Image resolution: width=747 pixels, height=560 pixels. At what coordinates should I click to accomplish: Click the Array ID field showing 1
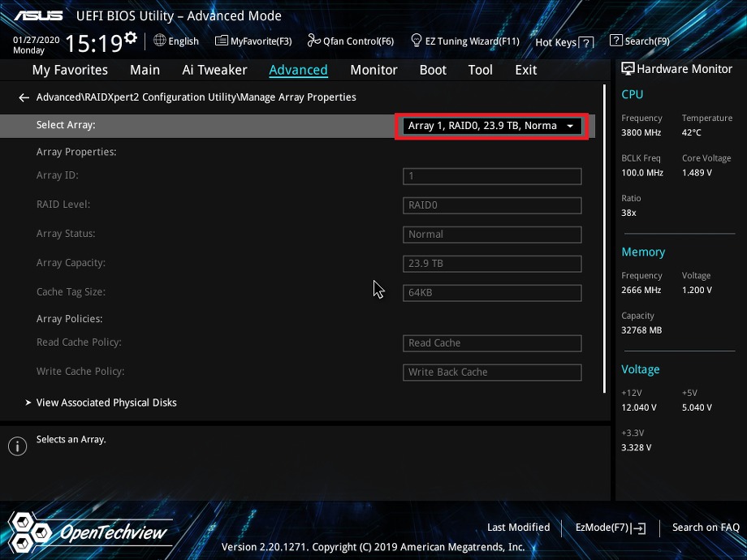pos(492,176)
